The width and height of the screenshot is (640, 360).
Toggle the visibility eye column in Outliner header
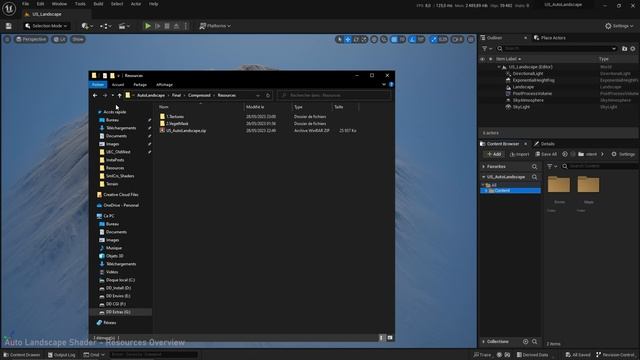tap(483, 59)
